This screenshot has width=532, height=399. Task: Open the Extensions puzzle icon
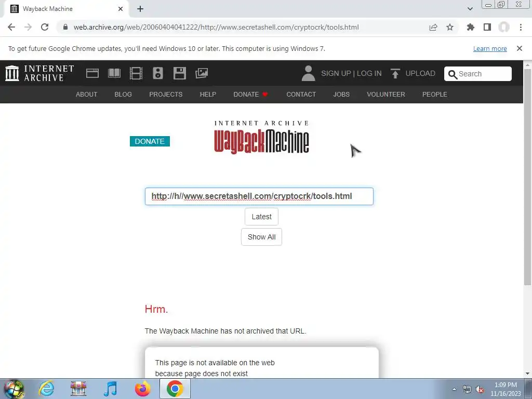(471, 27)
